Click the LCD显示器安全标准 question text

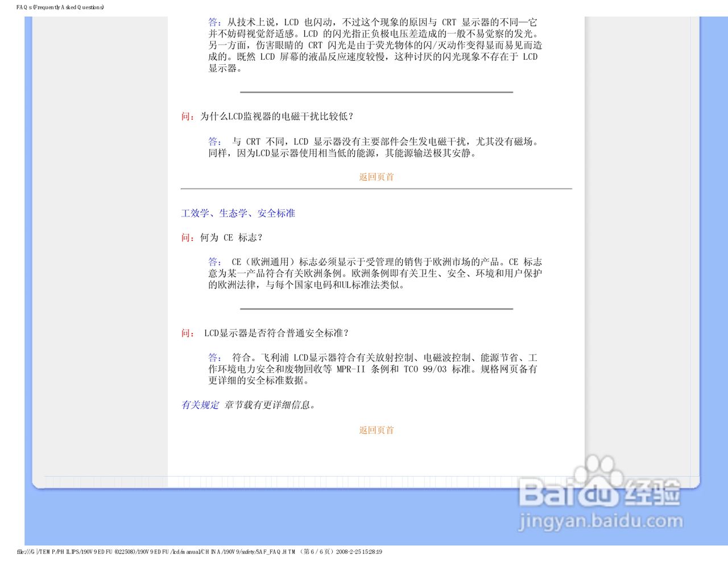tap(276, 332)
